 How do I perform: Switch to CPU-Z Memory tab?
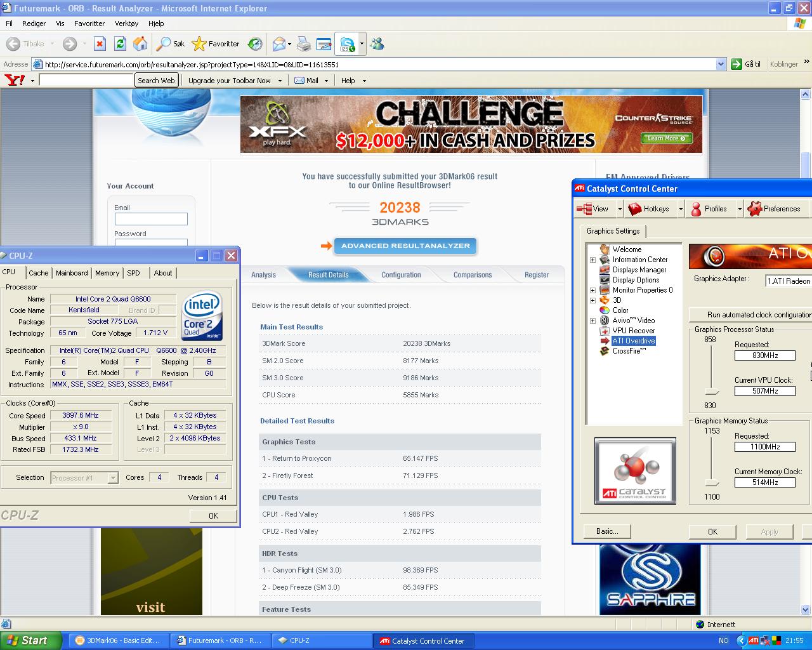coord(107,273)
